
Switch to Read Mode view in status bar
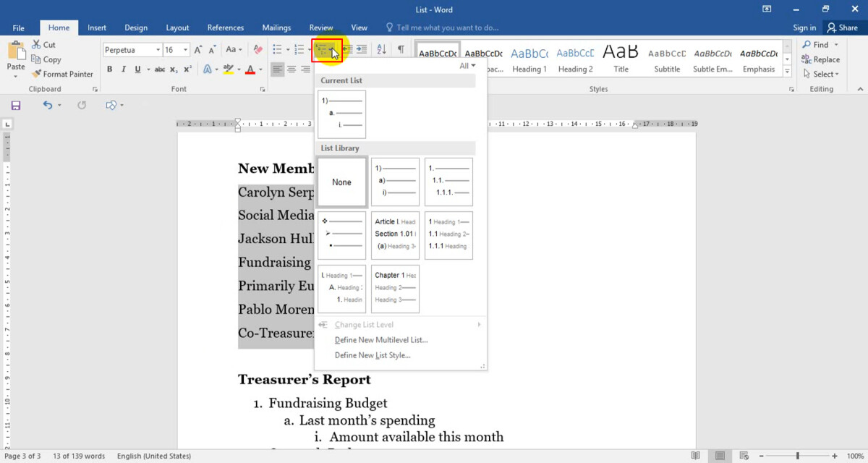click(696, 456)
